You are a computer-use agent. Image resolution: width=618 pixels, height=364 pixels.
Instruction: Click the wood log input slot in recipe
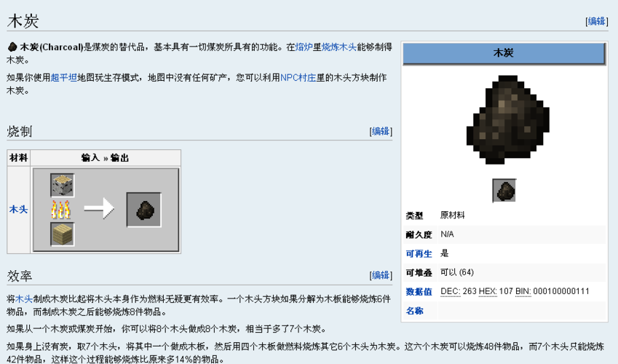(62, 186)
